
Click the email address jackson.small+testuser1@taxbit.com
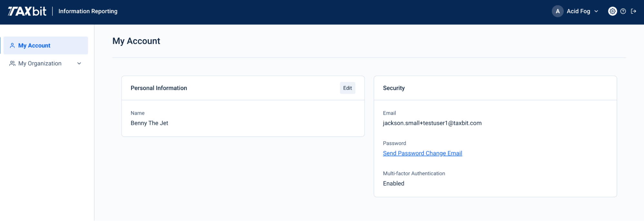432,123
